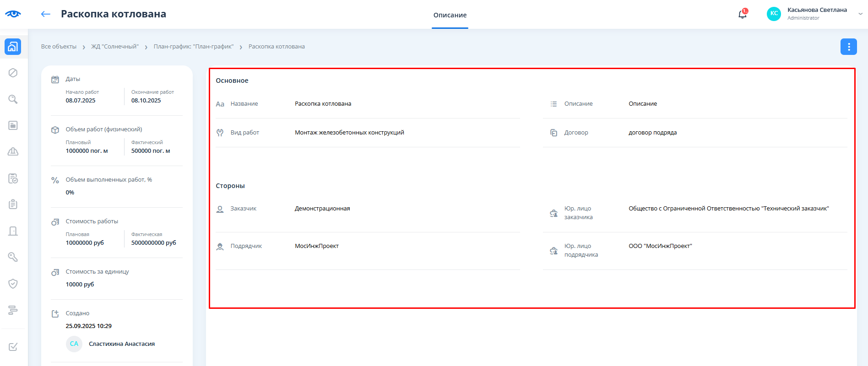Screen dimensions: 868x366
Task: Open the hard hat safety icon in sidebar
Action: pos(13,152)
